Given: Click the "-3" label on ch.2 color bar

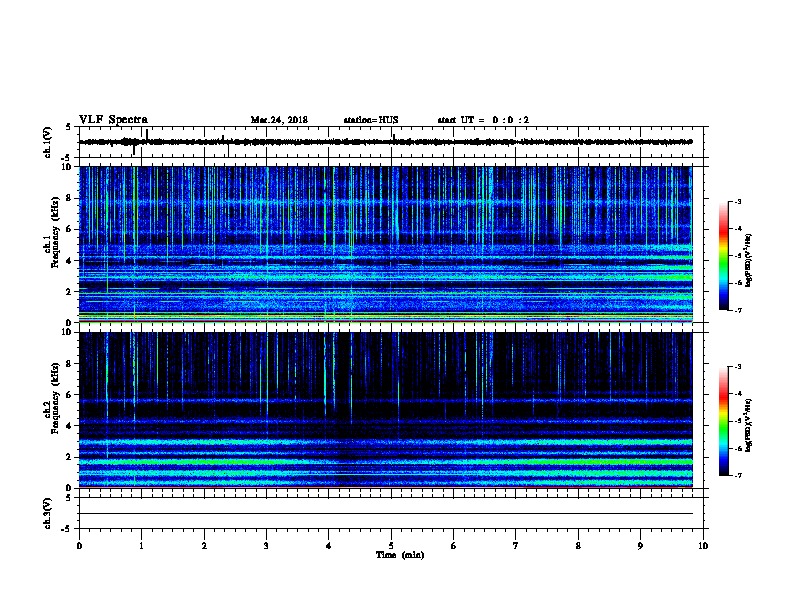Looking at the screenshot, I should coord(737,367).
